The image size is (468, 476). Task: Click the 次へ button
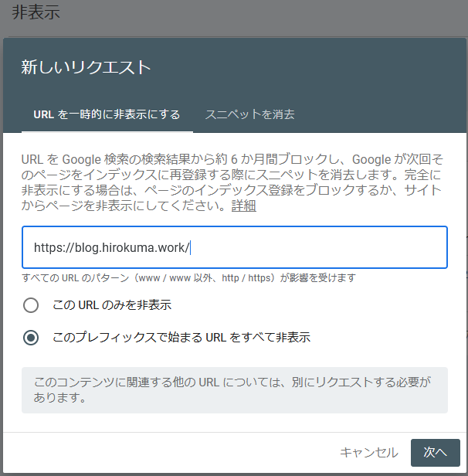click(x=436, y=453)
